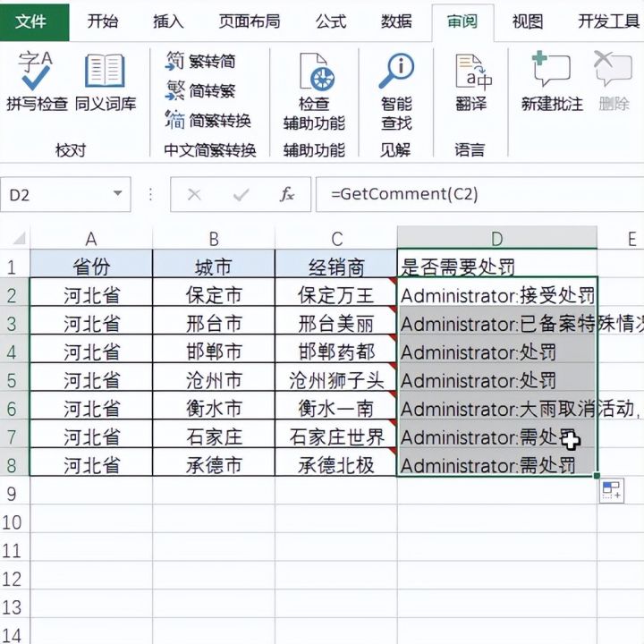Open the 开发工具 developer tab
Image resolution: width=644 pixels, height=644 pixels.
pyautogui.click(x=609, y=21)
